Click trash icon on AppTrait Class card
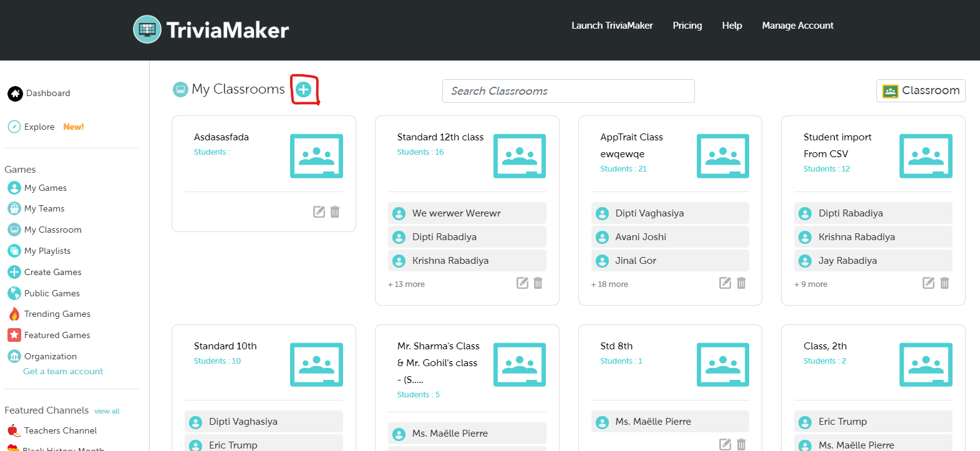Screen dimensions: 980x451 point(741,283)
